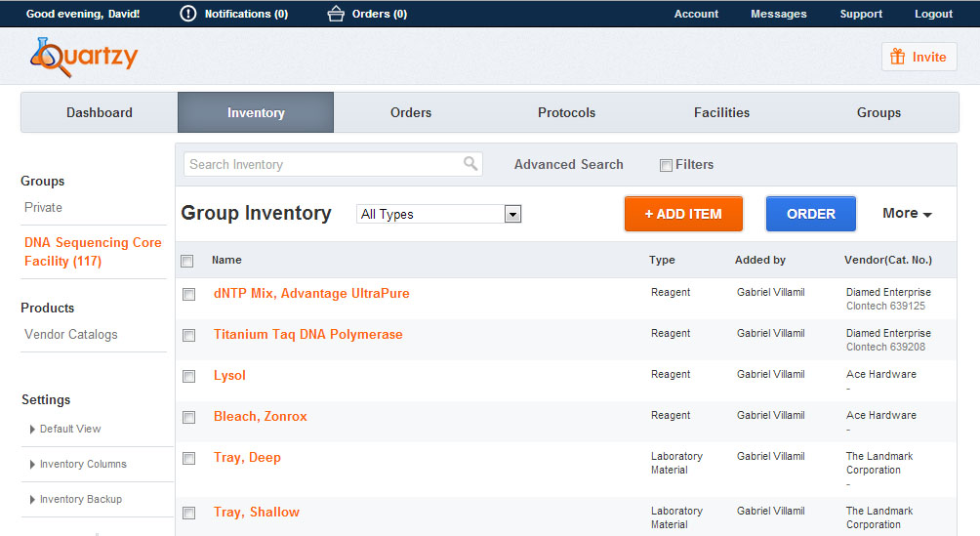This screenshot has width=980, height=536.
Task: Tick the select-all checkbox in table header
Action: (187, 261)
